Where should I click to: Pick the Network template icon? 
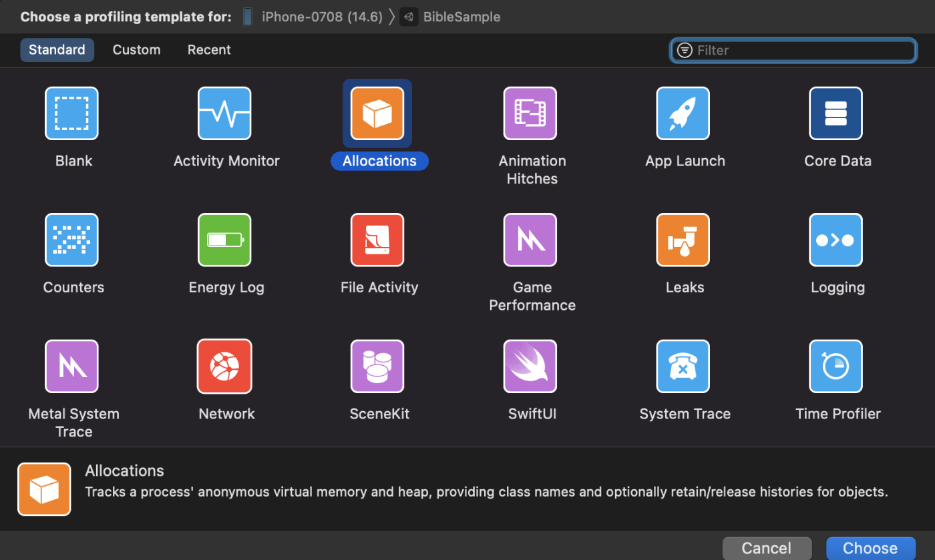coord(224,366)
